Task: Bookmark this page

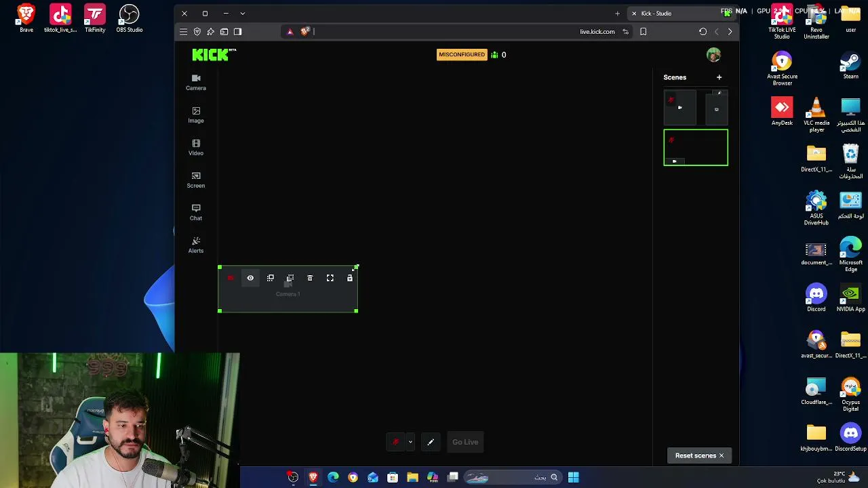Action: click(644, 32)
